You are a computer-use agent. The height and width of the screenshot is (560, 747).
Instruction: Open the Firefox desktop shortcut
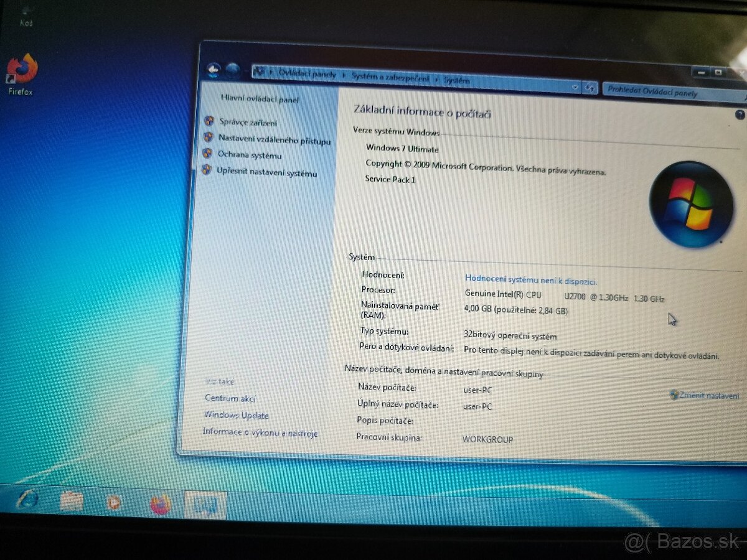[x=22, y=75]
